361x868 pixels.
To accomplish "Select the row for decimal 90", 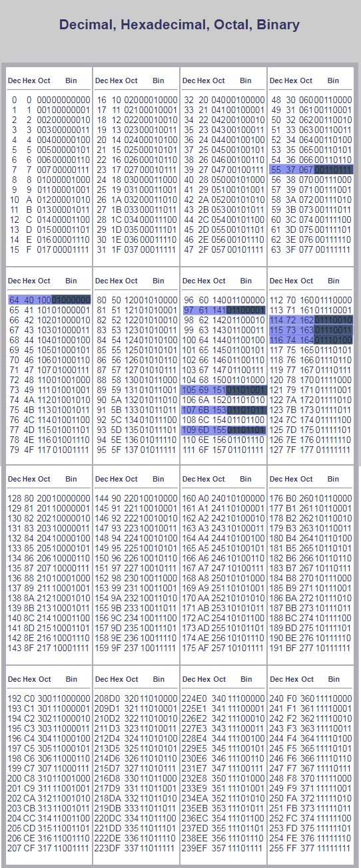I will 137,400.
